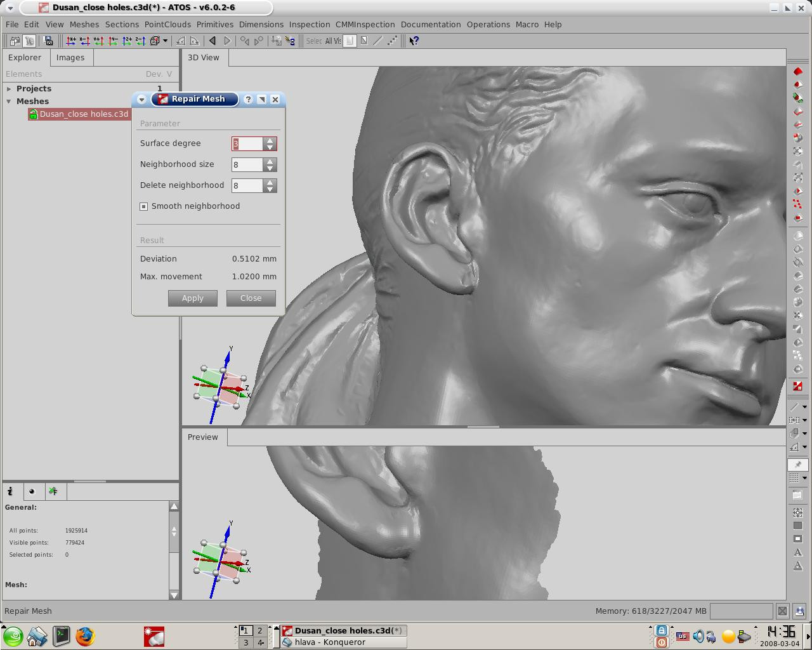Click the Y- view direction icon
The height and width of the screenshot is (650, 812).
[113, 41]
